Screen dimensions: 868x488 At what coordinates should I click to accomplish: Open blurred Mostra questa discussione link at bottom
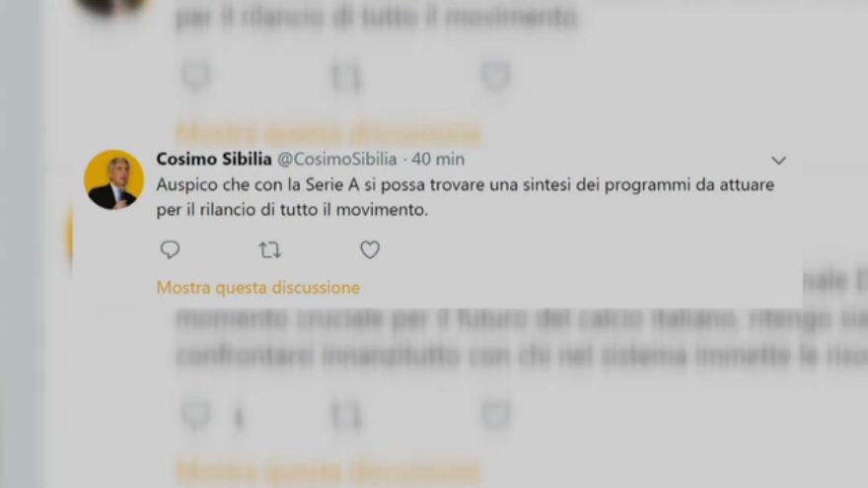point(328,473)
